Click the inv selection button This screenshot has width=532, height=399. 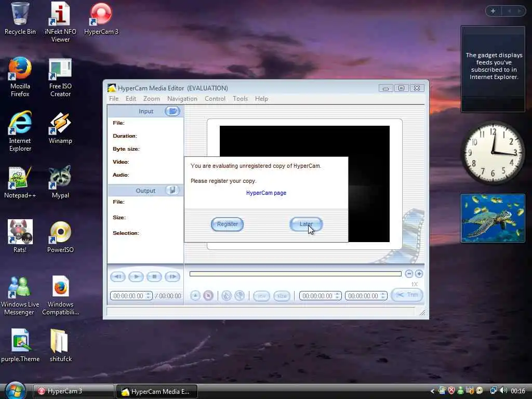pos(262,296)
